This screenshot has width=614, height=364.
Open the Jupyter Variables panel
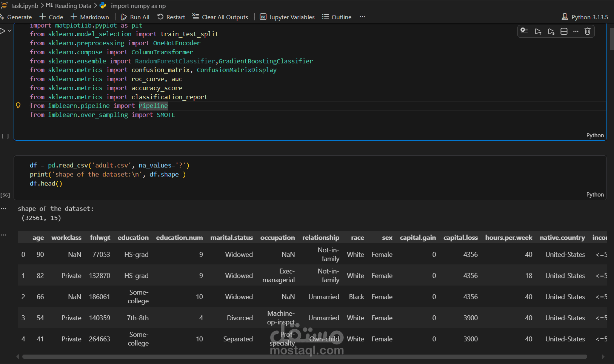click(287, 17)
